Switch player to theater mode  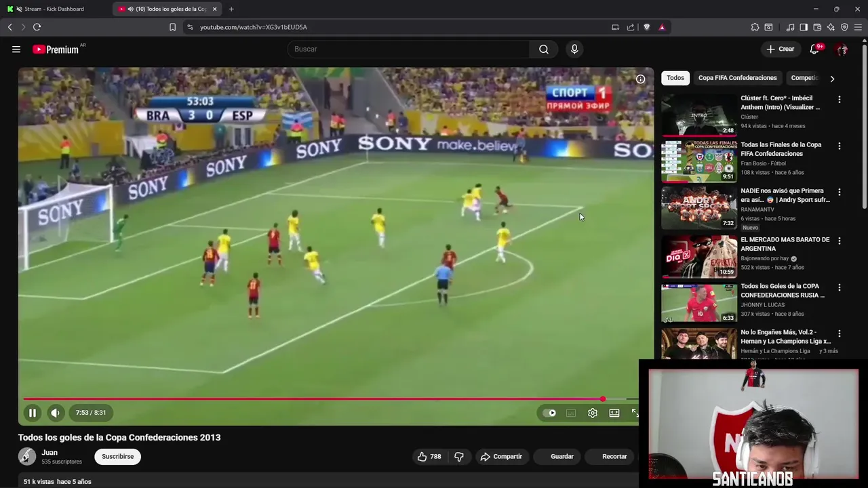[614, 413]
